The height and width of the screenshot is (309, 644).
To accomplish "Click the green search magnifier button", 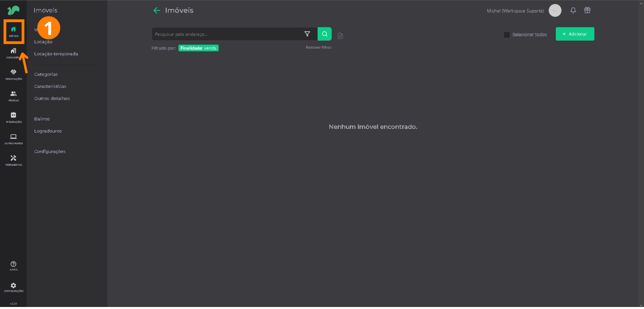I will coord(324,34).
